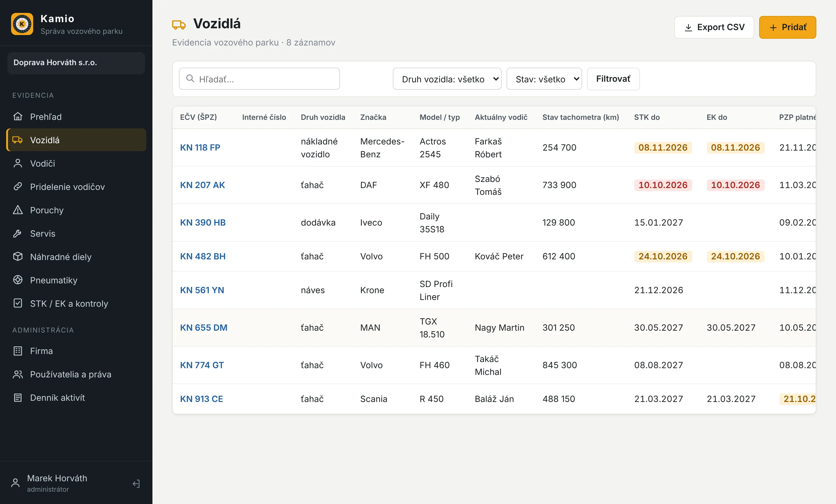Click the Stav tachometra (km) column header

[581, 117]
